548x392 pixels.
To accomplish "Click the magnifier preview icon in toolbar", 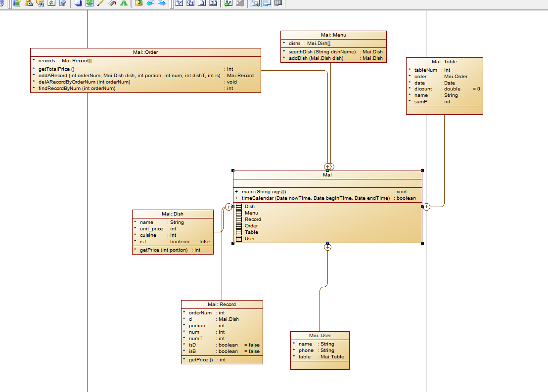I will [256, 3].
